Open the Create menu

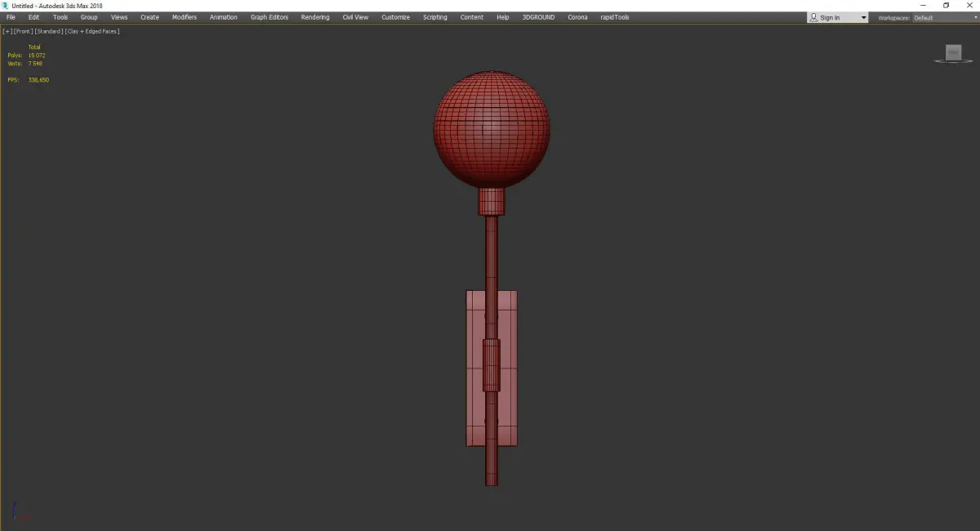[149, 17]
